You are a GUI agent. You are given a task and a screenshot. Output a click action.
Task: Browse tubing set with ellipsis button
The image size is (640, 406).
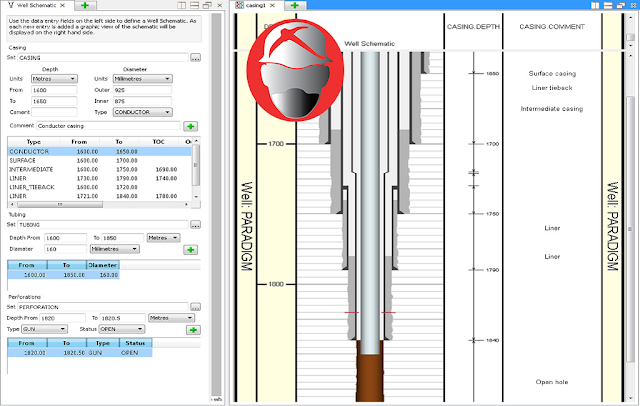[x=196, y=225]
